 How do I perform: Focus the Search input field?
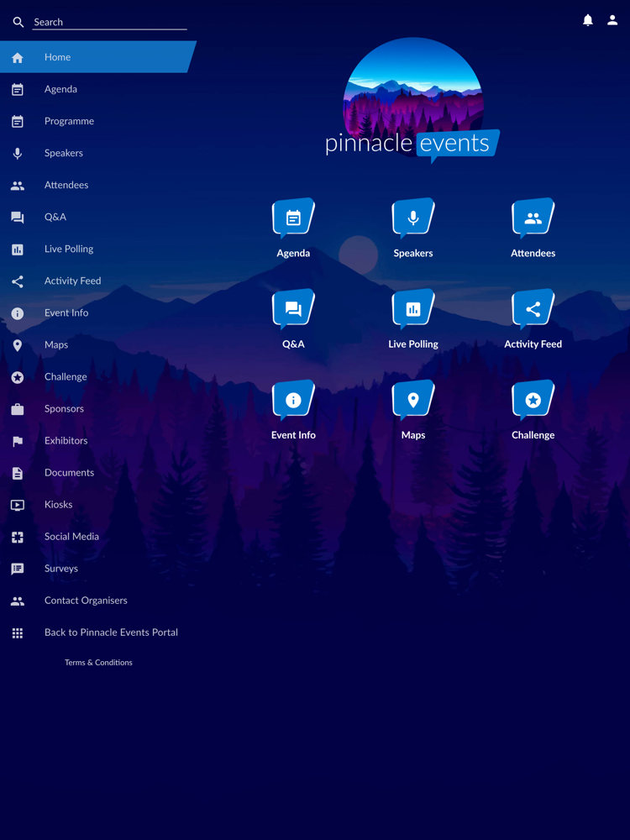[x=109, y=22]
